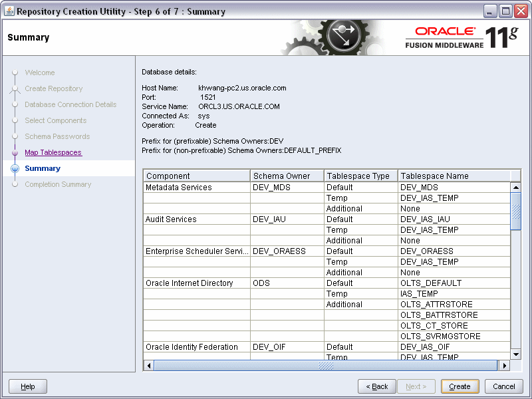Close the Repository Creation Utility window
This screenshot has width=532, height=399.
(x=521, y=11)
